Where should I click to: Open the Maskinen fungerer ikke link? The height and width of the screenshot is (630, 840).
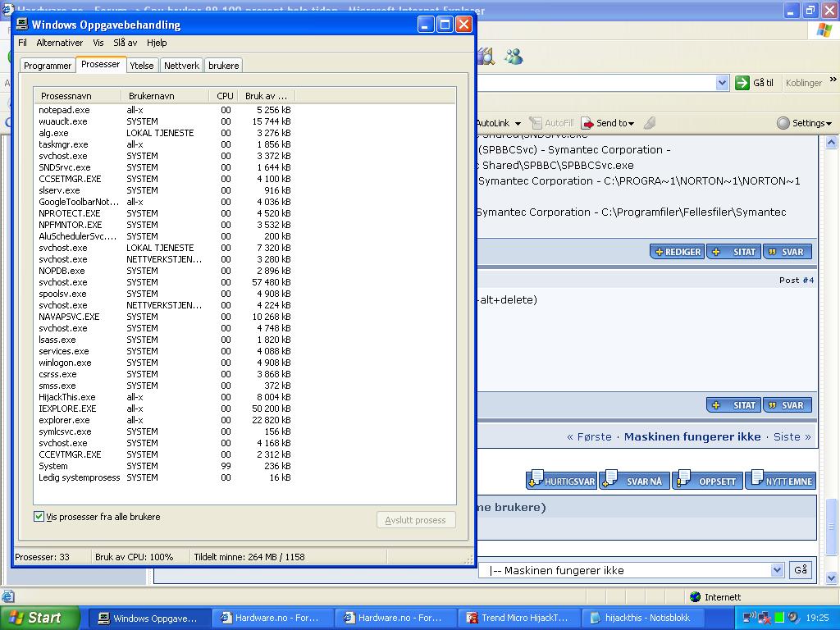click(692, 437)
